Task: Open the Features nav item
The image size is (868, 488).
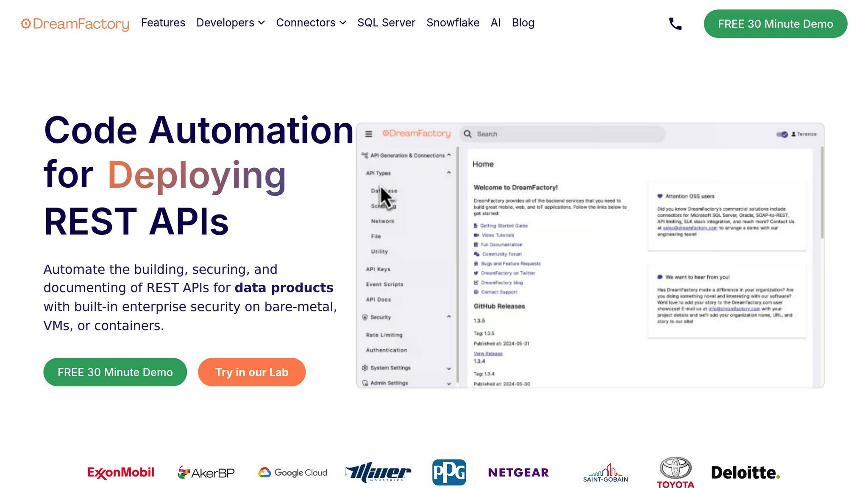Action: tap(163, 23)
